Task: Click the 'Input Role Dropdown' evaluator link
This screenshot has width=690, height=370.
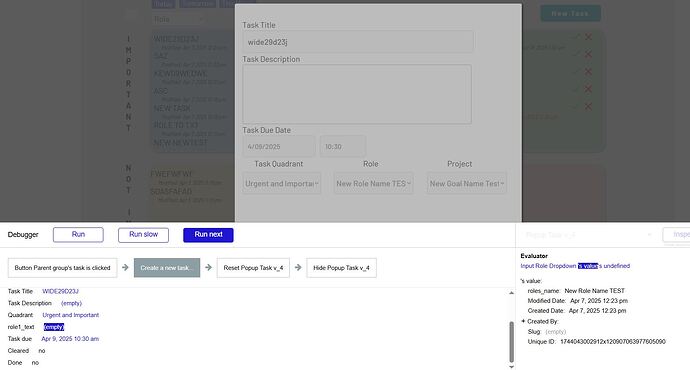Action: (548, 266)
